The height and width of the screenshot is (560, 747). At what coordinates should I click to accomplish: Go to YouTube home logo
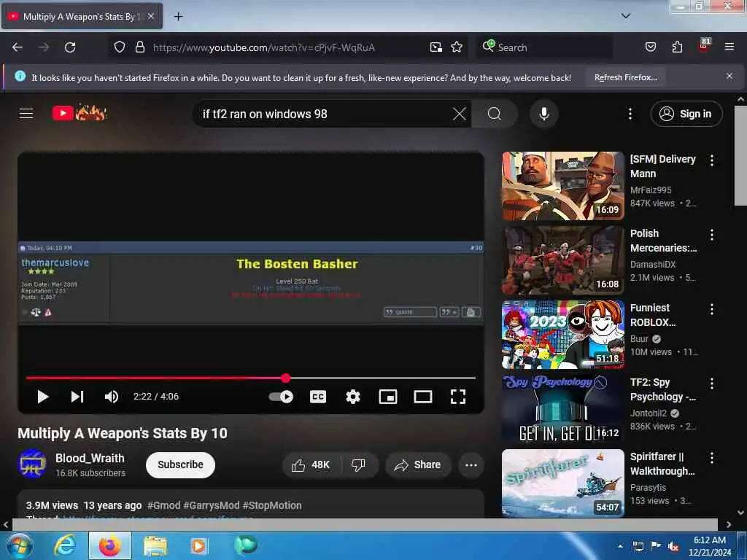80,113
